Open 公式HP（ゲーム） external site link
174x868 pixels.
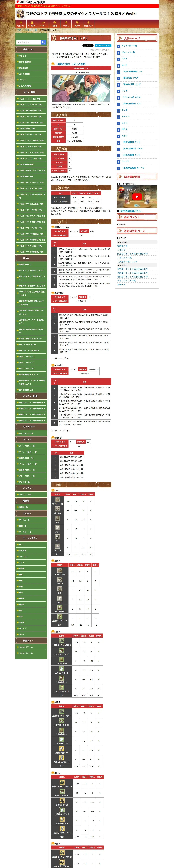(31, 647)
